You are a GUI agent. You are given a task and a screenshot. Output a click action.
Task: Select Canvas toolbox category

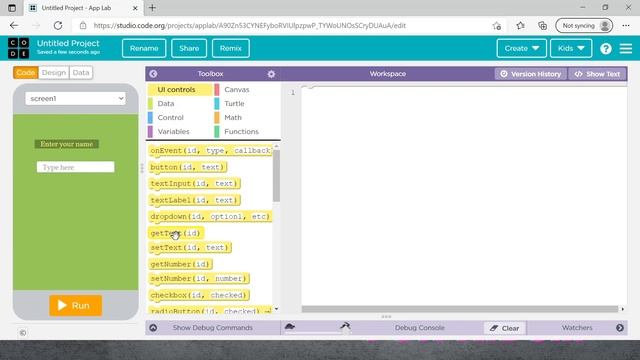[236, 89]
